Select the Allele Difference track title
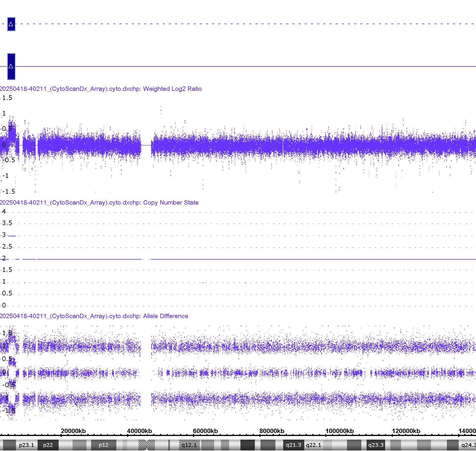476x451 pixels. point(94,316)
